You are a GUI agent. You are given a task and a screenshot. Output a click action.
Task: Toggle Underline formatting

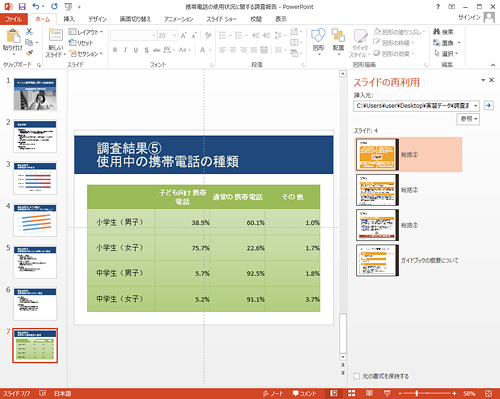pos(136,50)
